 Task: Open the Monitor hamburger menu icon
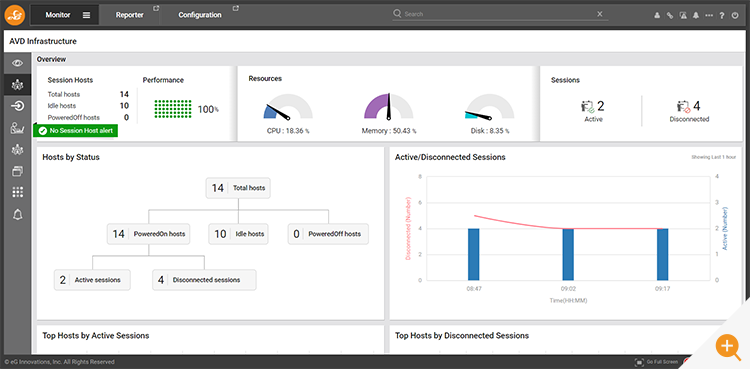[87, 15]
